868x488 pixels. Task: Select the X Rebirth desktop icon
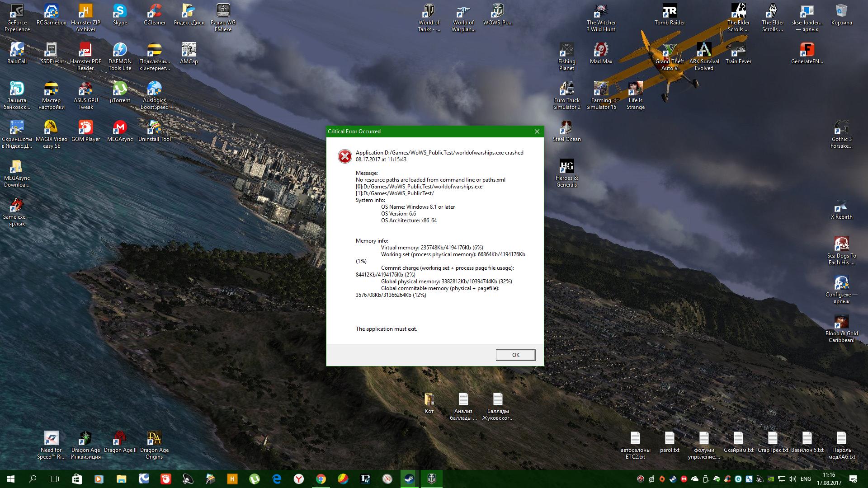coord(841,209)
